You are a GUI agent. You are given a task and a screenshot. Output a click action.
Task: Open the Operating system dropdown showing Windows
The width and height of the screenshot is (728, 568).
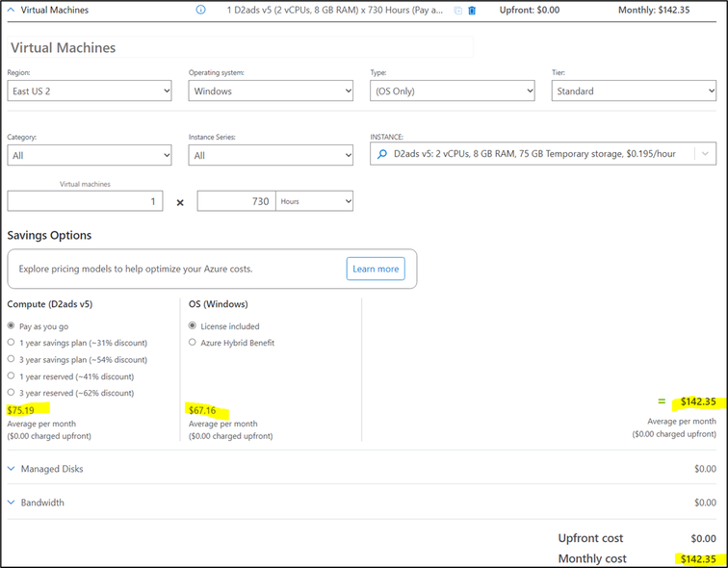click(271, 90)
